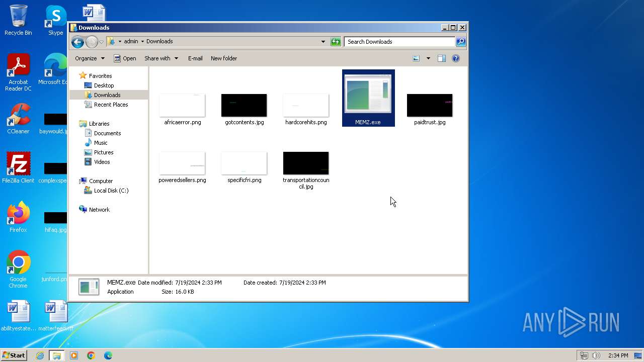The image size is (644, 362).
Task: Select the gotcontents.jpg file
Action: click(x=244, y=110)
